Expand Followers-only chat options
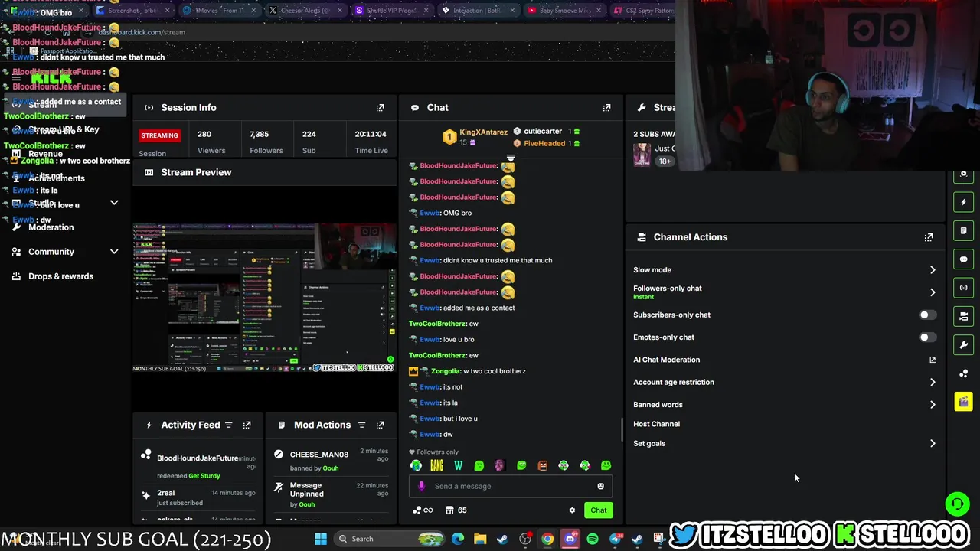The image size is (980, 551). coord(933,292)
